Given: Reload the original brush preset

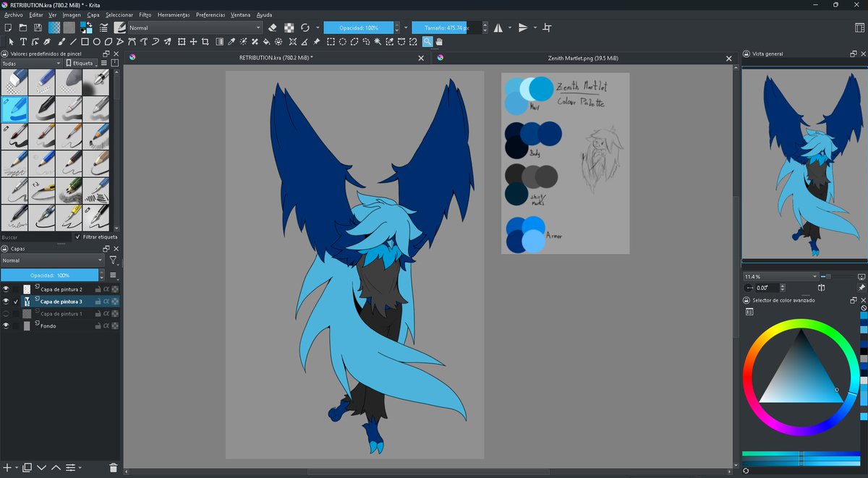Looking at the screenshot, I should coord(305,27).
